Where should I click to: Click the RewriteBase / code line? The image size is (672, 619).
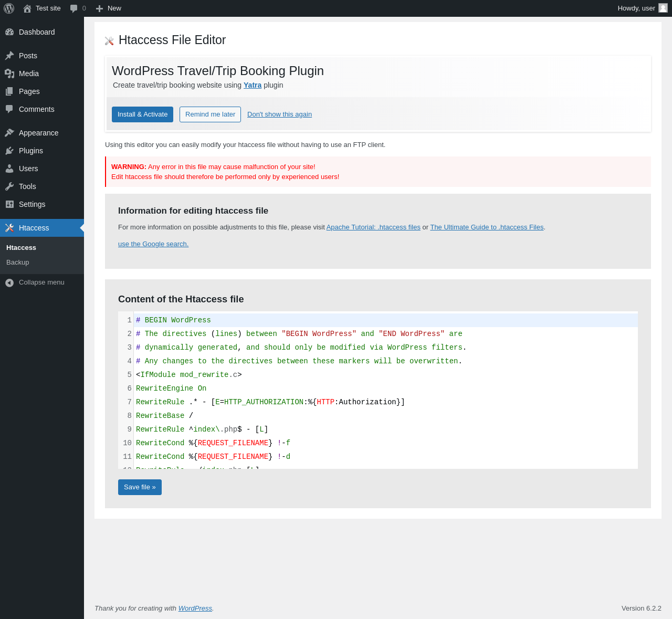[x=165, y=416]
